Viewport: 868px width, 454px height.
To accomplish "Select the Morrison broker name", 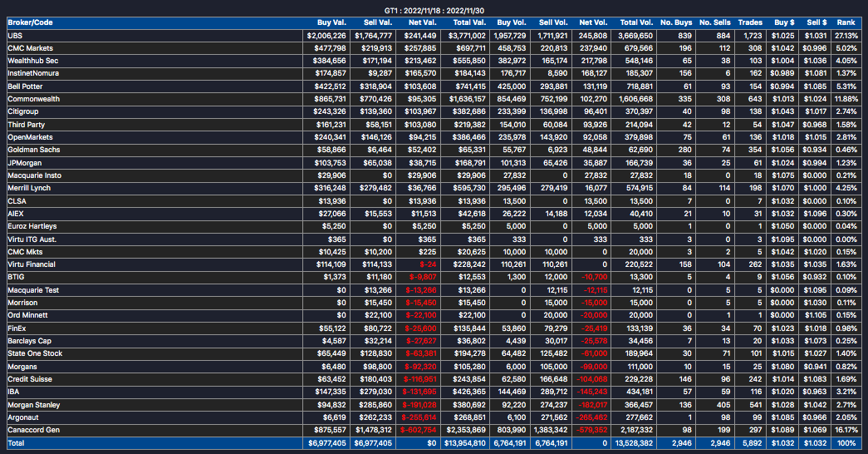I will point(22,303).
